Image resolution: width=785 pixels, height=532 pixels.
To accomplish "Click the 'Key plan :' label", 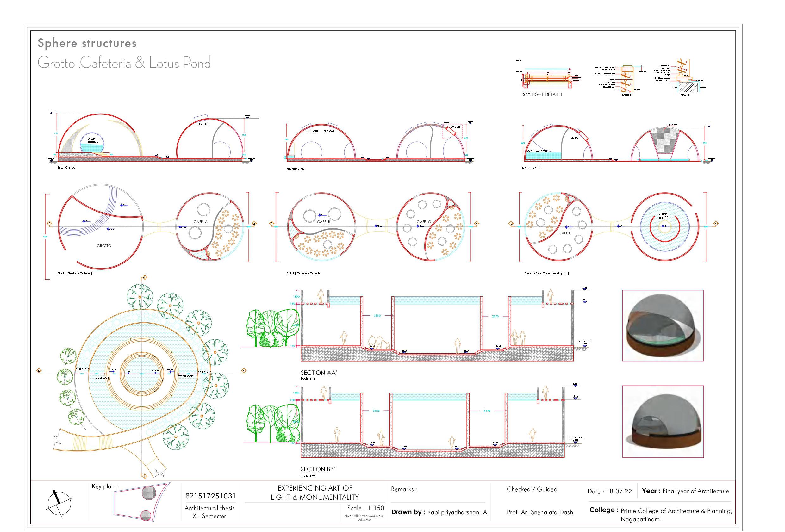I will [x=105, y=486].
